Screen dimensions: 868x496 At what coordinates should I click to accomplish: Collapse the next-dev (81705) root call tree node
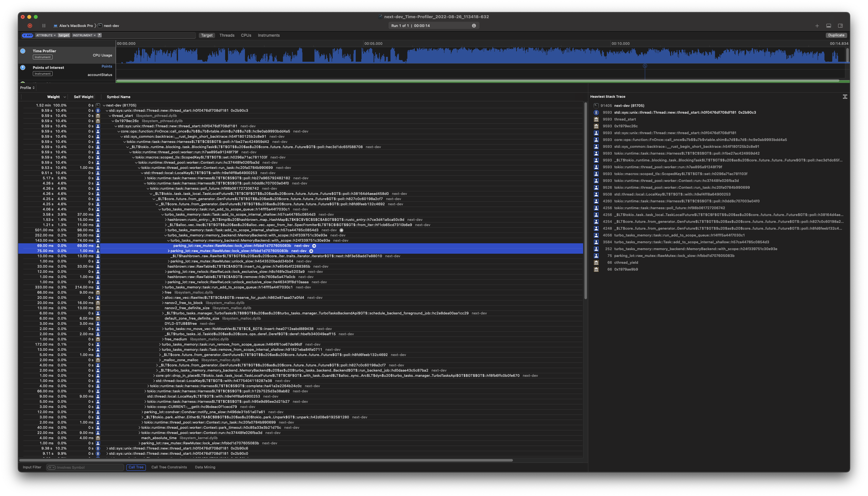pyautogui.click(x=104, y=105)
